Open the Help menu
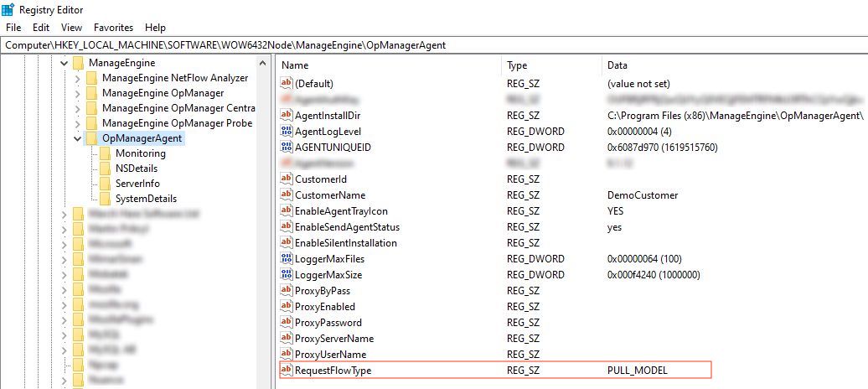 (155, 27)
